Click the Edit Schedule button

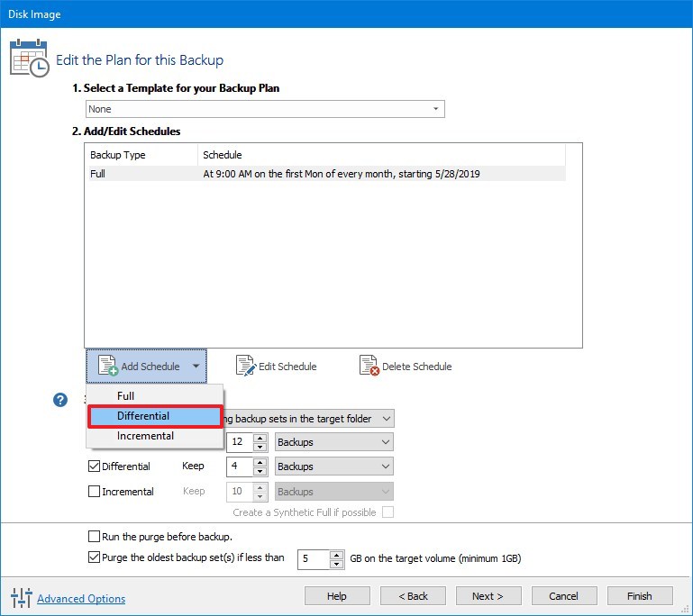(277, 366)
